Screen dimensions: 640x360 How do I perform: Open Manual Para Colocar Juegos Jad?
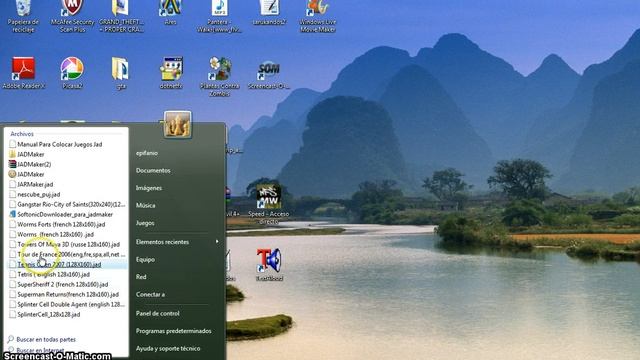(x=60, y=144)
